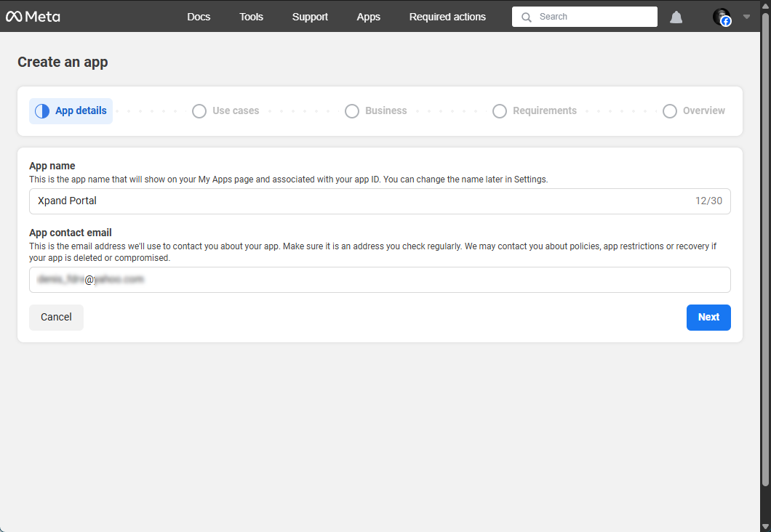The width and height of the screenshot is (771, 532).
Task: Focus the Search field
Action: click(585, 17)
